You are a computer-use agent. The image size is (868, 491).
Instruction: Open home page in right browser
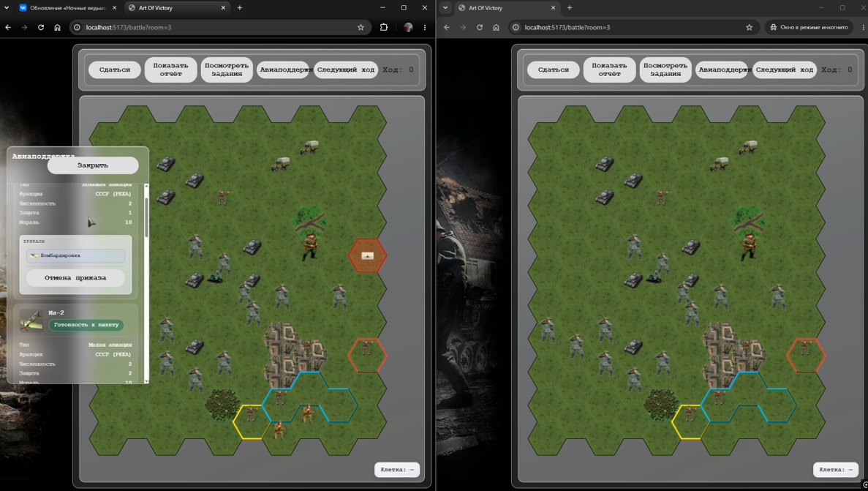(x=496, y=27)
